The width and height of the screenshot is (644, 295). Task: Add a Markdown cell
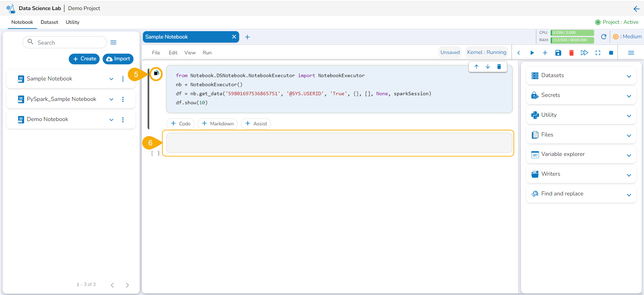(218, 124)
